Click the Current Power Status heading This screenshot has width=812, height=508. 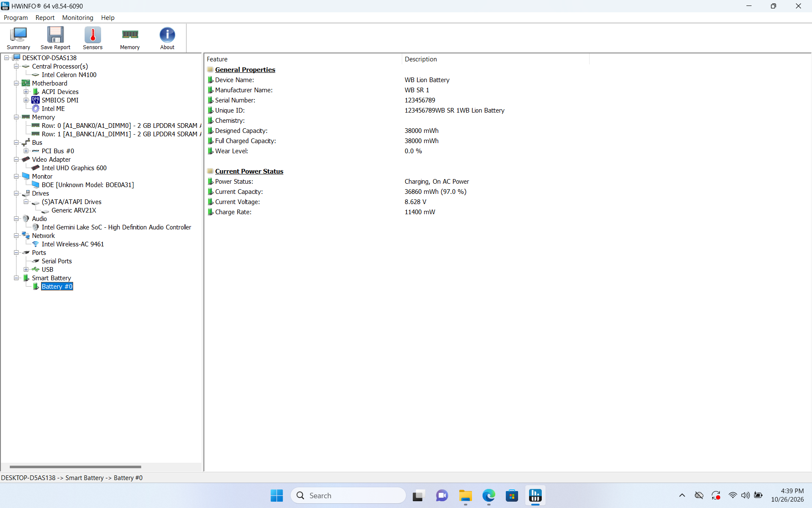point(249,171)
